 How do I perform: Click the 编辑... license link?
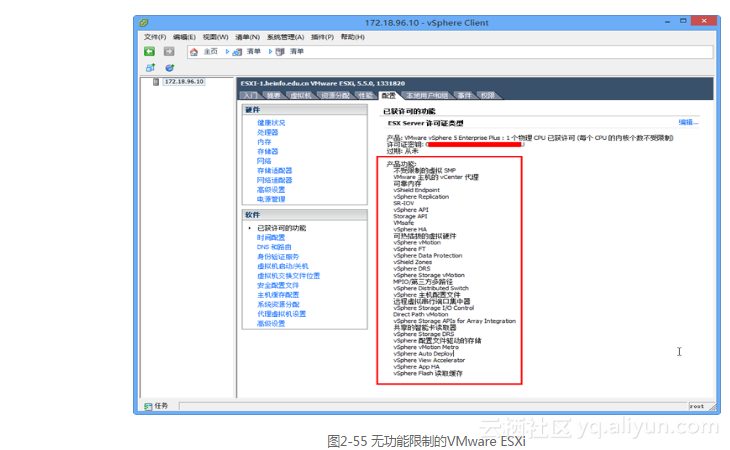(x=688, y=122)
